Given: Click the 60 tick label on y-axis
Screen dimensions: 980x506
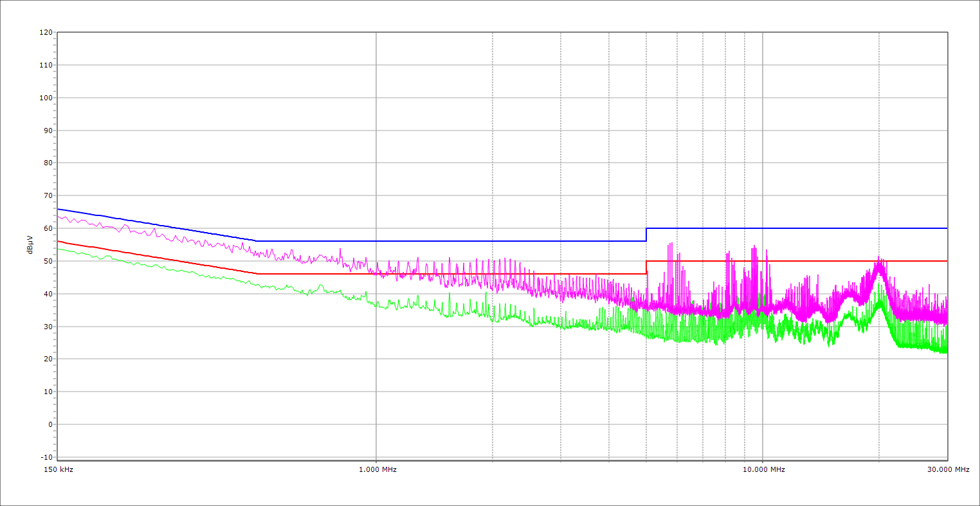Looking at the screenshot, I should [47, 228].
